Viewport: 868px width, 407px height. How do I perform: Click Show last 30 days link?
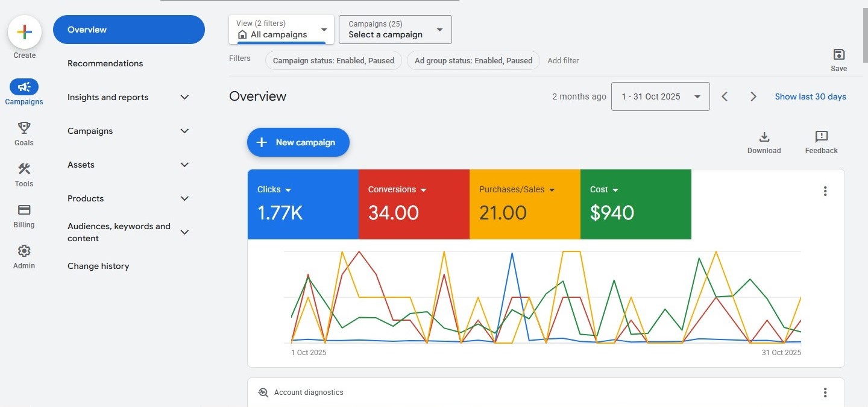point(810,96)
